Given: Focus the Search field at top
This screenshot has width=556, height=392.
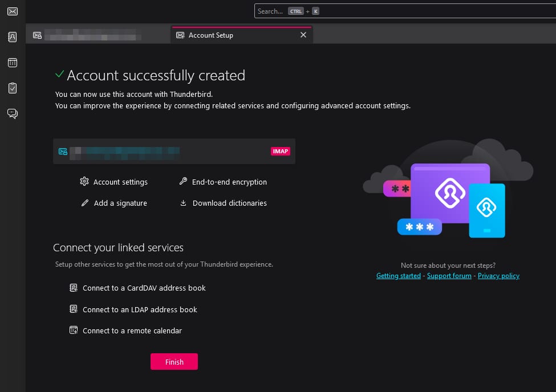Looking at the screenshot, I should pyautogui.click(x=399, y=11).
